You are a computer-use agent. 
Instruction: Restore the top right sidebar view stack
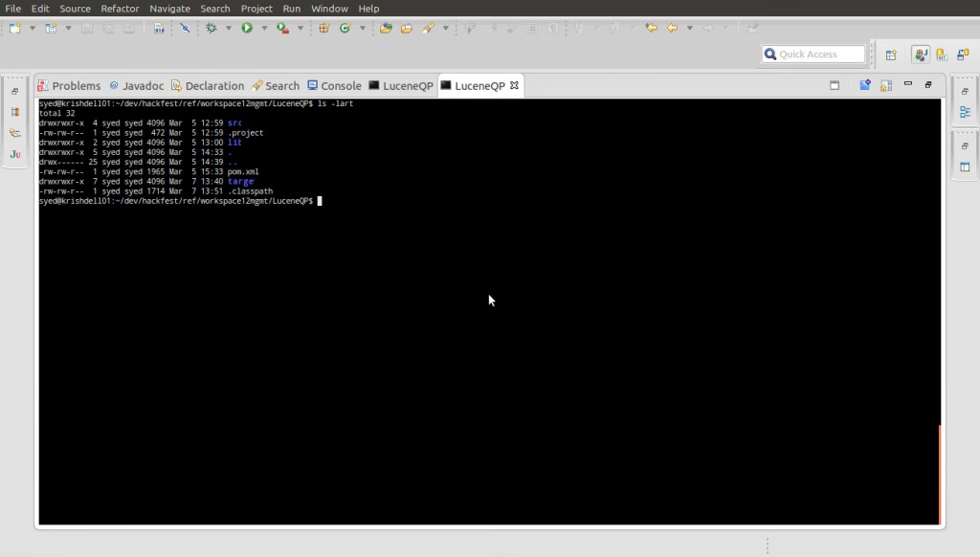[965, 91]
